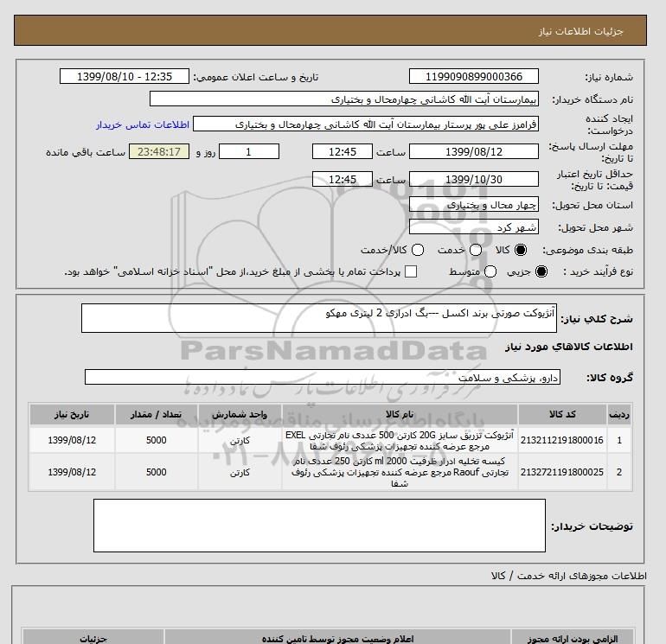Click need date 1399/08/12 in row 1
The height and width of the screenshot is (644, 666).
(x=72, y=440)
